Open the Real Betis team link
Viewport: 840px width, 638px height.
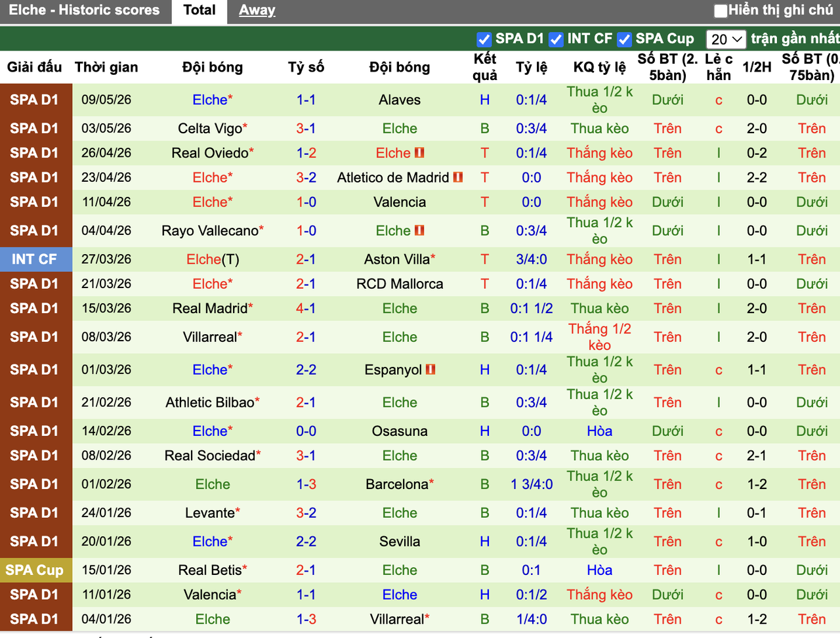click(210, 570)
